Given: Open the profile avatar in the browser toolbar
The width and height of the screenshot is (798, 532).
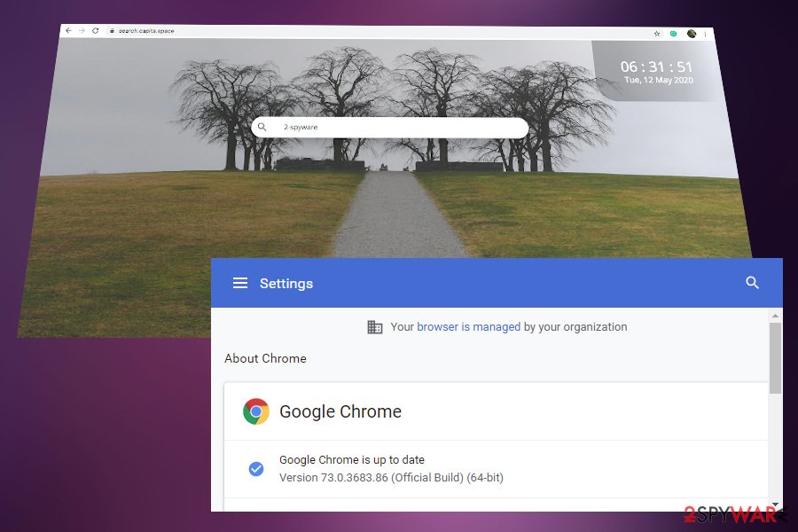Looking at the screenshot, I should point(691,34).
